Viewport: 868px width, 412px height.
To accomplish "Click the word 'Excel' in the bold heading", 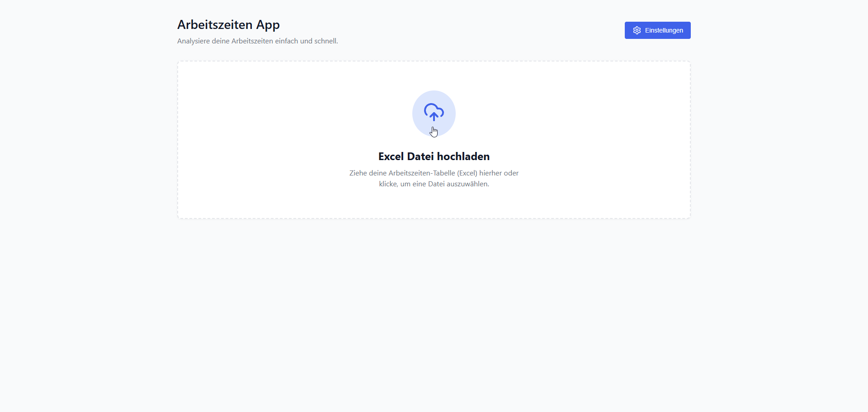I will click(x=391, y=156).
